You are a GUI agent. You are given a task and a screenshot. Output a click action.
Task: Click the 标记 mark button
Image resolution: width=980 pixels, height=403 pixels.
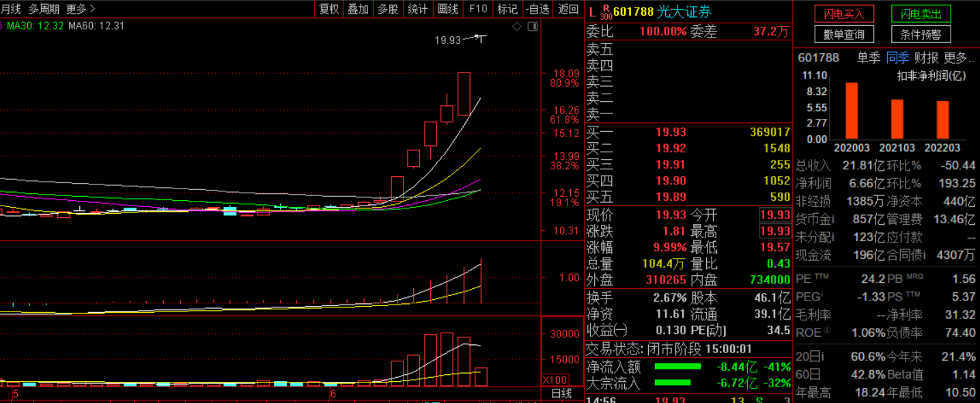click(x=507, y=9)
